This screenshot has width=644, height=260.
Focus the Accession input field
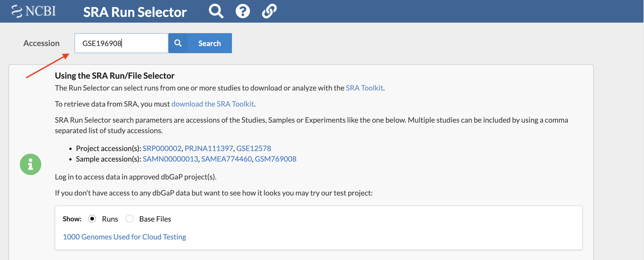pyautogui.click(x=121, y=43)
